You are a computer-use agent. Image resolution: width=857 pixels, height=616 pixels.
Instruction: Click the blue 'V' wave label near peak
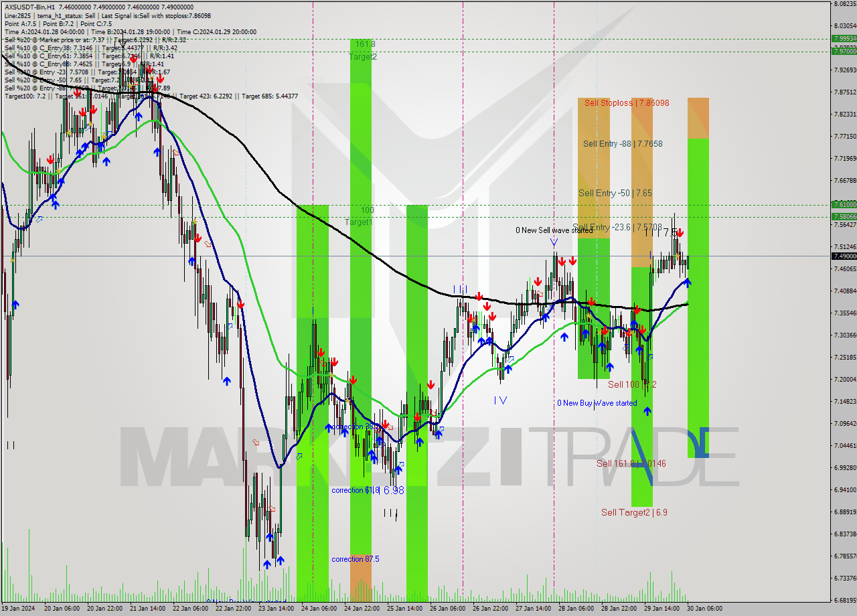554,242
